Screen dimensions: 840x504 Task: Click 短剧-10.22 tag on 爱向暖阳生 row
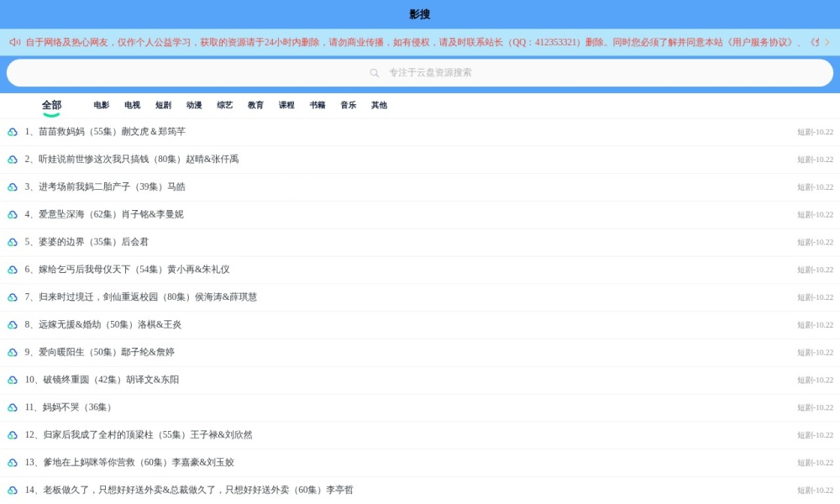(815, 353)
